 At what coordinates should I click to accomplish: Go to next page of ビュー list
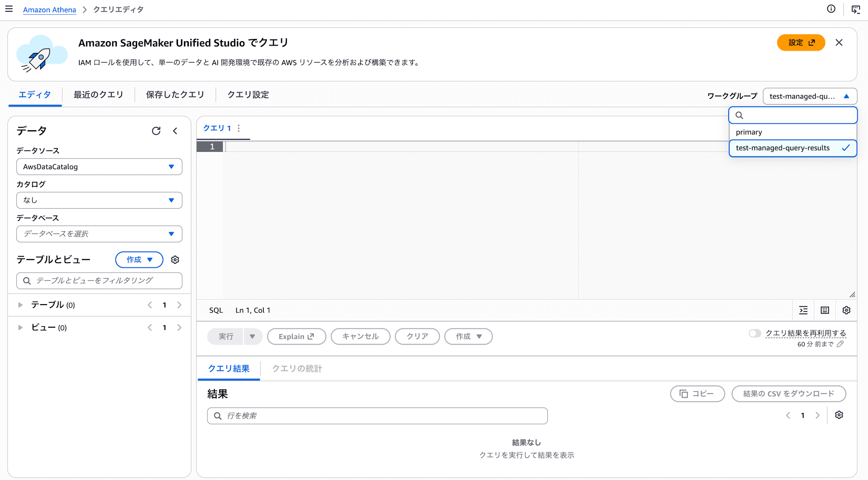tap(179, 328)
